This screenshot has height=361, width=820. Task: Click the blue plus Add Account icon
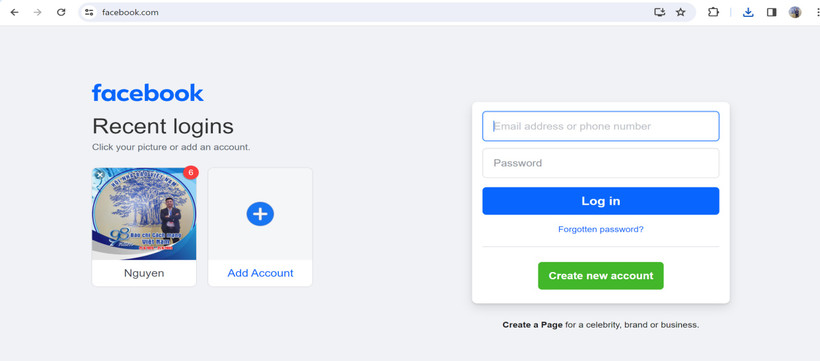260,214
